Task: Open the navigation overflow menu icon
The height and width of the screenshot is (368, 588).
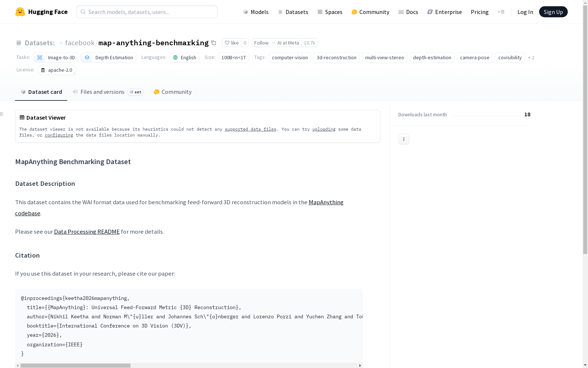Action: (x=501, y=12)
